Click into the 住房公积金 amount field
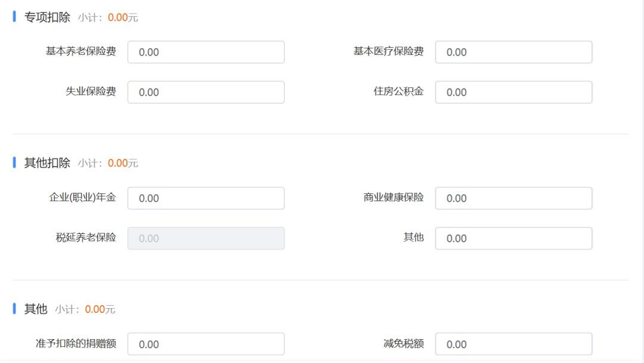 pos(513,92)
